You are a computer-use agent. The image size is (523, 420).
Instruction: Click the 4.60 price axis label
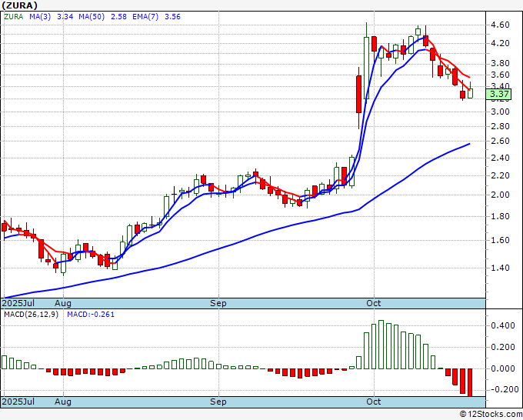point(500,25)
